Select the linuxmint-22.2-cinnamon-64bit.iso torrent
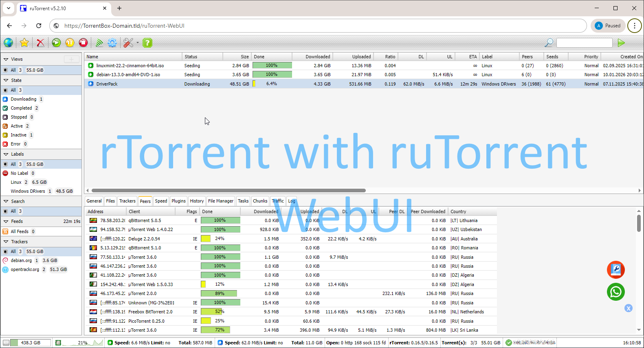The height and width of the screenshot is (348, 644). tap(364, 66)
